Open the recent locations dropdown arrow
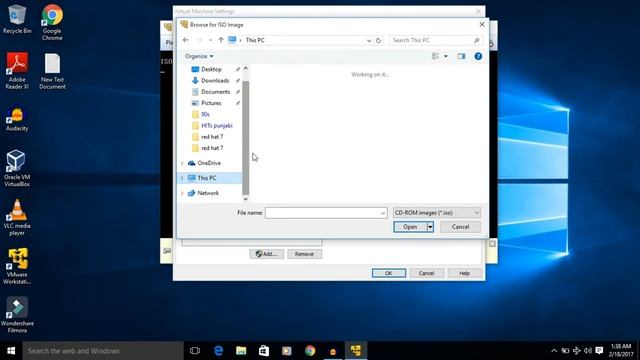This screenshot has width=640, height=360. pos(210,40)
